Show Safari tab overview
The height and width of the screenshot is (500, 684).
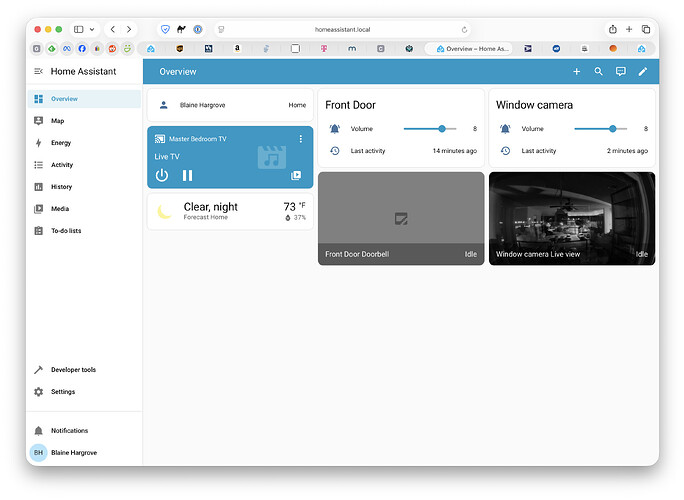[646, 29]
